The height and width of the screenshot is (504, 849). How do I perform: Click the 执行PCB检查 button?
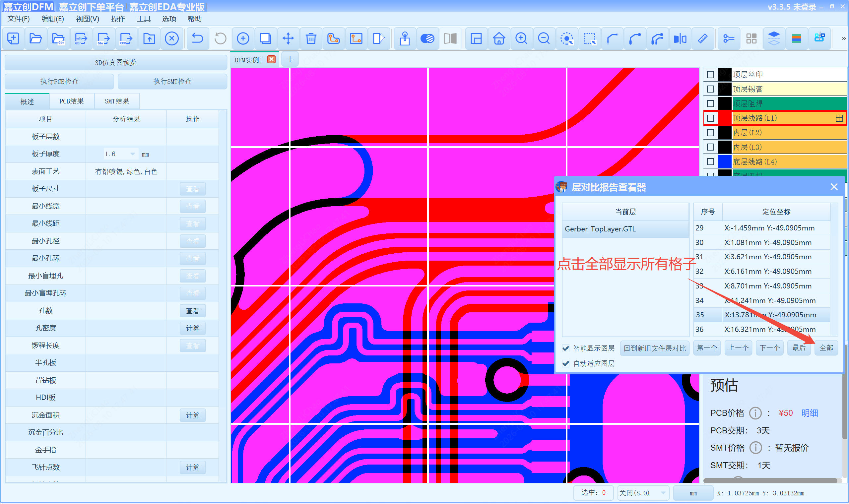59,82
